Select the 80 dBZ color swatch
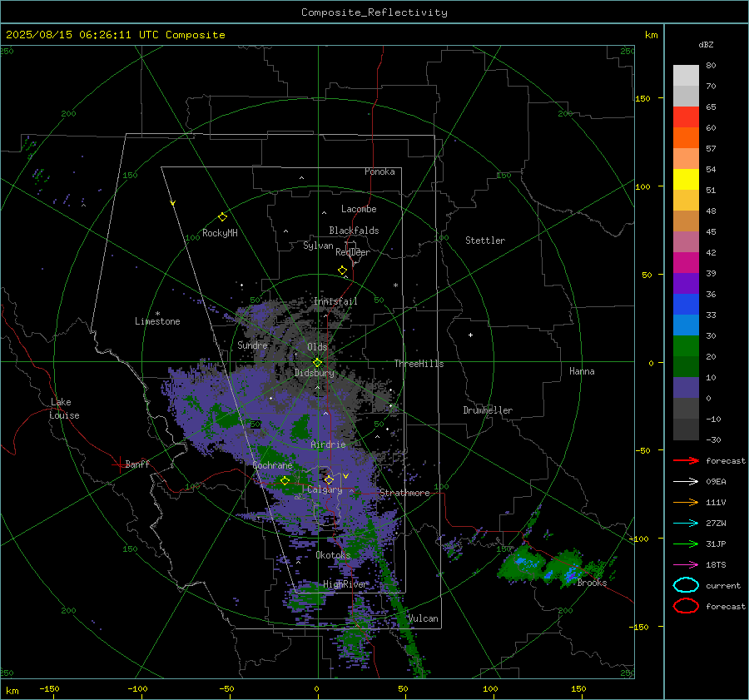The width and height of the screenshot is (749, 700). click(686, 75)
